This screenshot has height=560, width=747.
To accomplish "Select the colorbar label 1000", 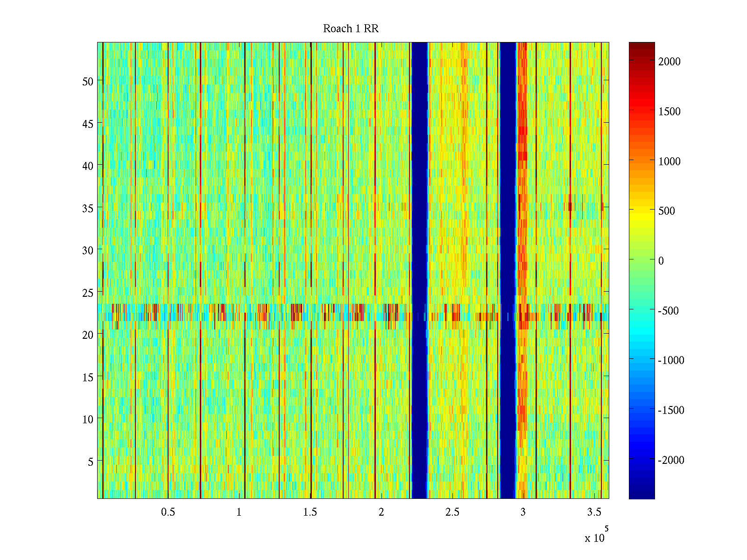I will point(669,161).
